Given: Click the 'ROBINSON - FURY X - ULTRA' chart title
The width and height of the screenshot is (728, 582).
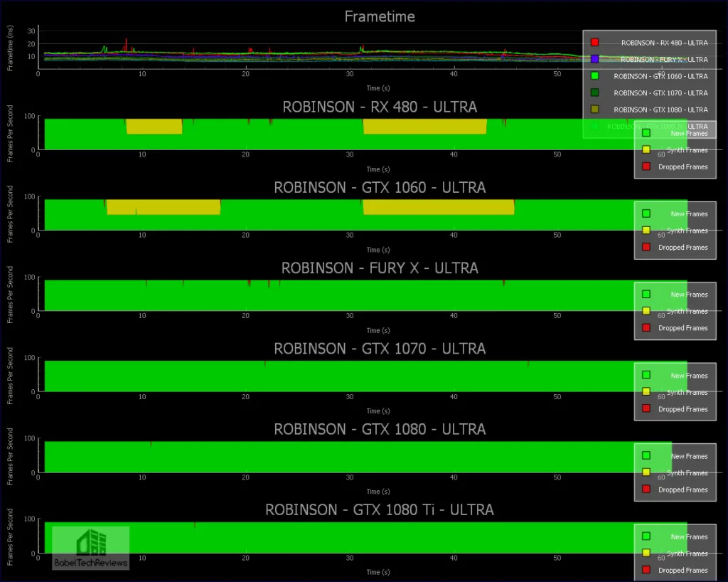Looking at the screenshot, I should [x=380, y=268].
